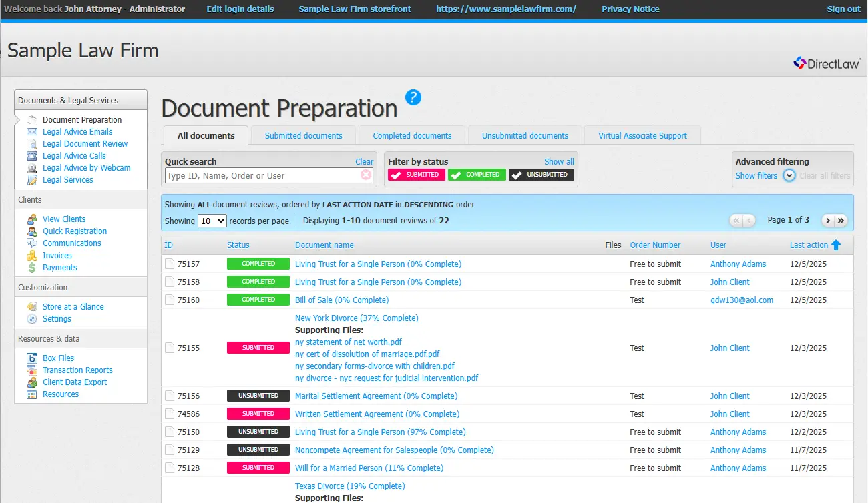Open the records per page dropdown
868x503 pixels.
point(212,221)
